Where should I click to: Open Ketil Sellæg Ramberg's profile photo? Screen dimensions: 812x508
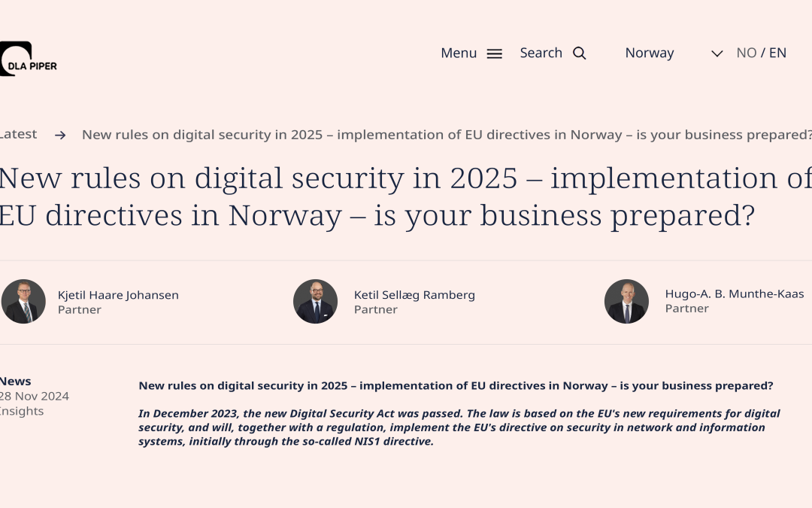pos(315,301)
